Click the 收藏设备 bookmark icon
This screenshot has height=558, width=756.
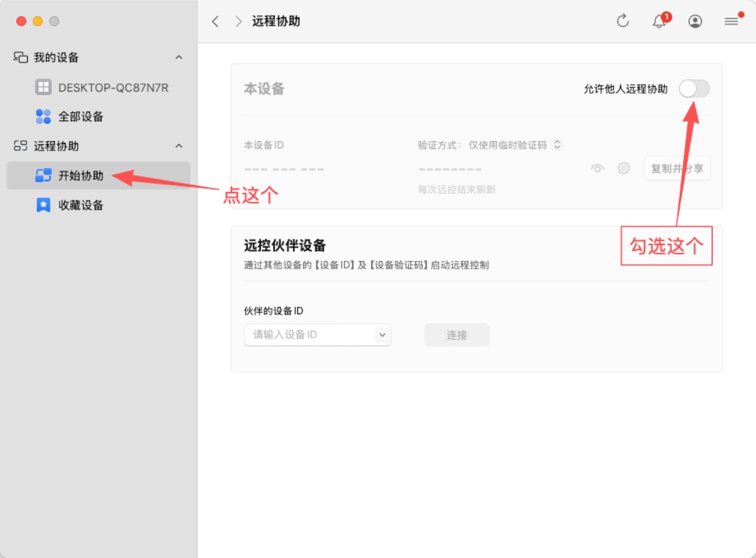coord(43,205)
